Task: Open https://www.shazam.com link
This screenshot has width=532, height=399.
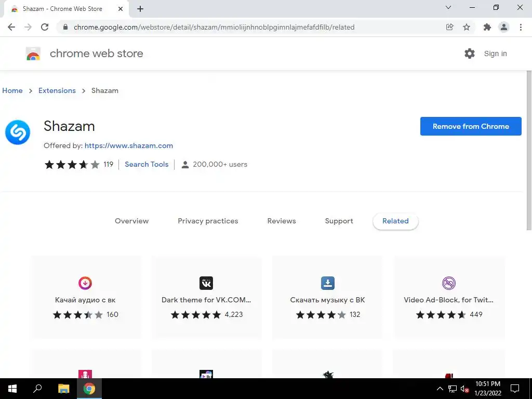Action: click(129, 145)
